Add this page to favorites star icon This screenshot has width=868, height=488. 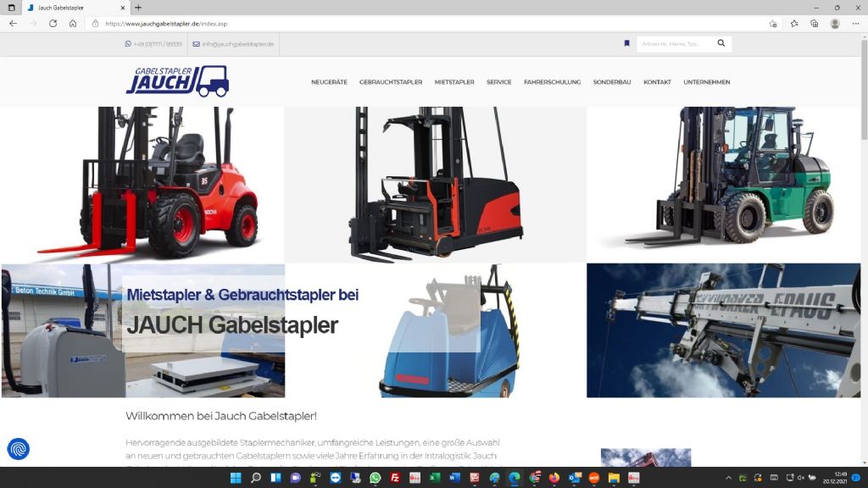tap(773, 24)
